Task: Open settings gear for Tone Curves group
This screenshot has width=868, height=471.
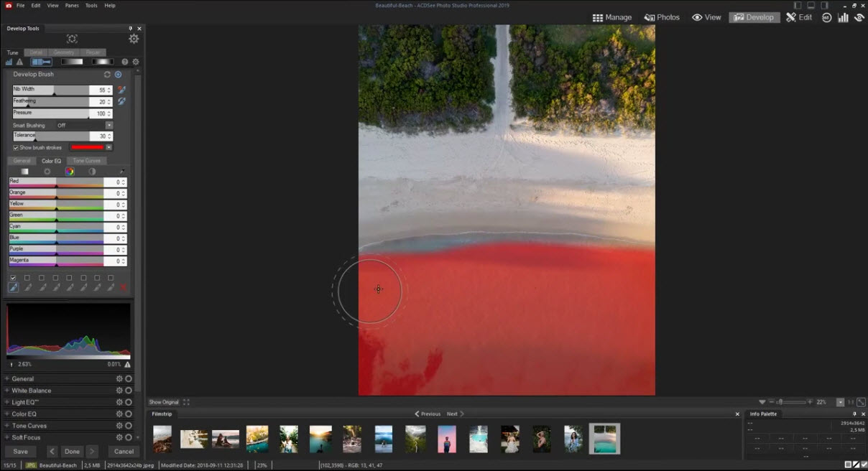Action: pos(120,426)
